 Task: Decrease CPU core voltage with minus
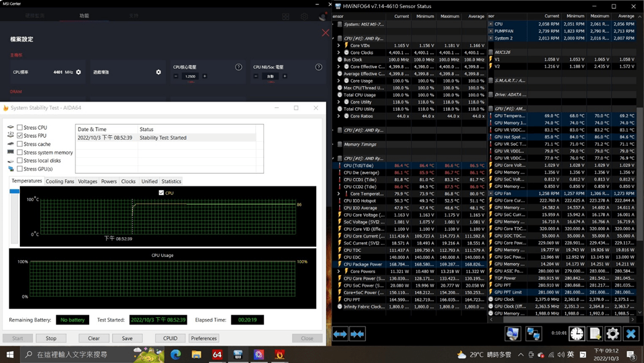tap(176, 76)
